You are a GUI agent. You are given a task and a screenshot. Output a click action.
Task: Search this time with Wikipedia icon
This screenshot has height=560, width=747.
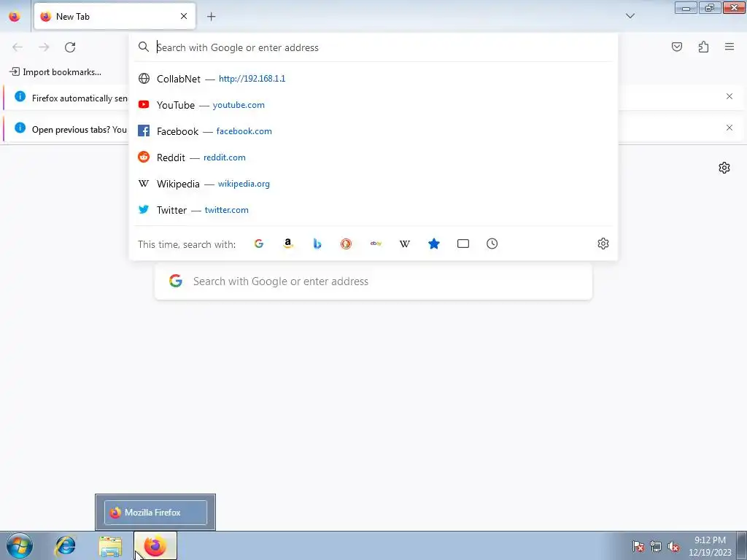click(404, 244)
